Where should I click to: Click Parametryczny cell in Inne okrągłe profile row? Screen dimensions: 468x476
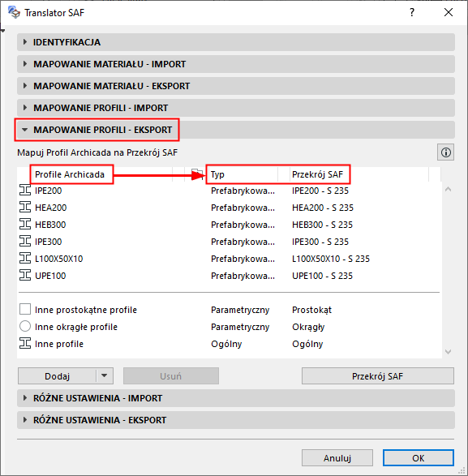240,327
